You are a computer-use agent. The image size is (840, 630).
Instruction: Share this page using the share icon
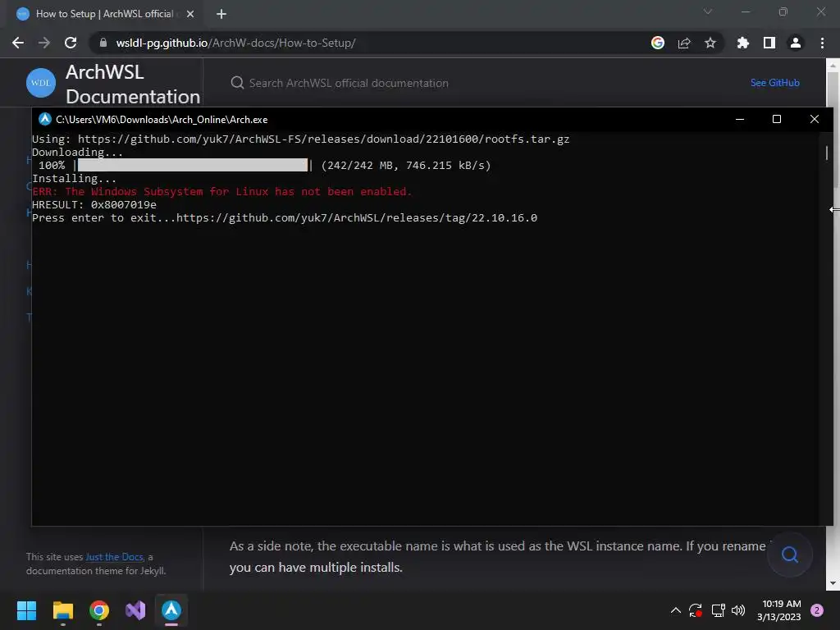click(x=684, y=43)
